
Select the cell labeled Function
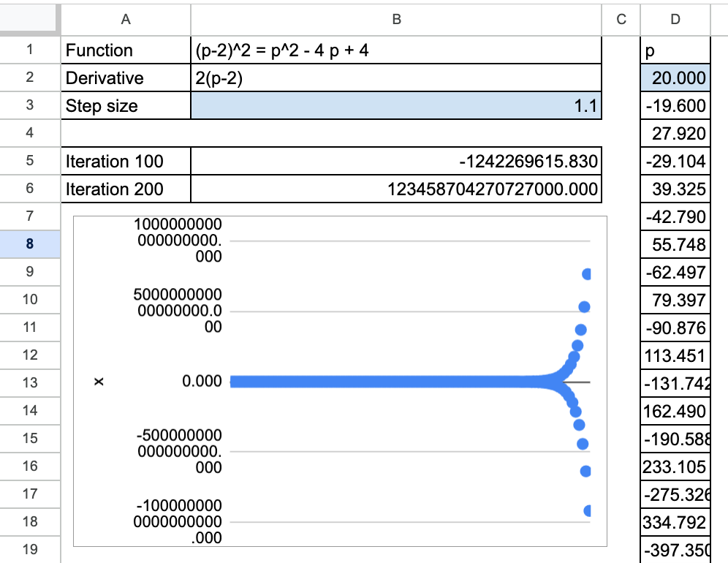[x=125, y=50]
